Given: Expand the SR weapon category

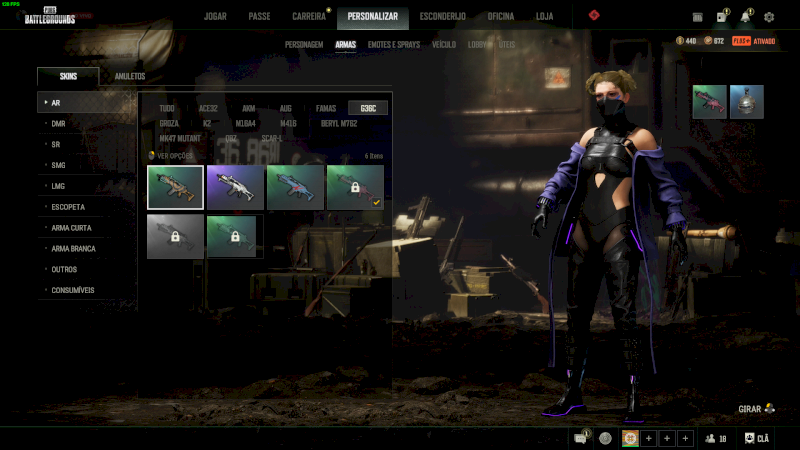Looking at the screenshot, I should click(87, 144).
